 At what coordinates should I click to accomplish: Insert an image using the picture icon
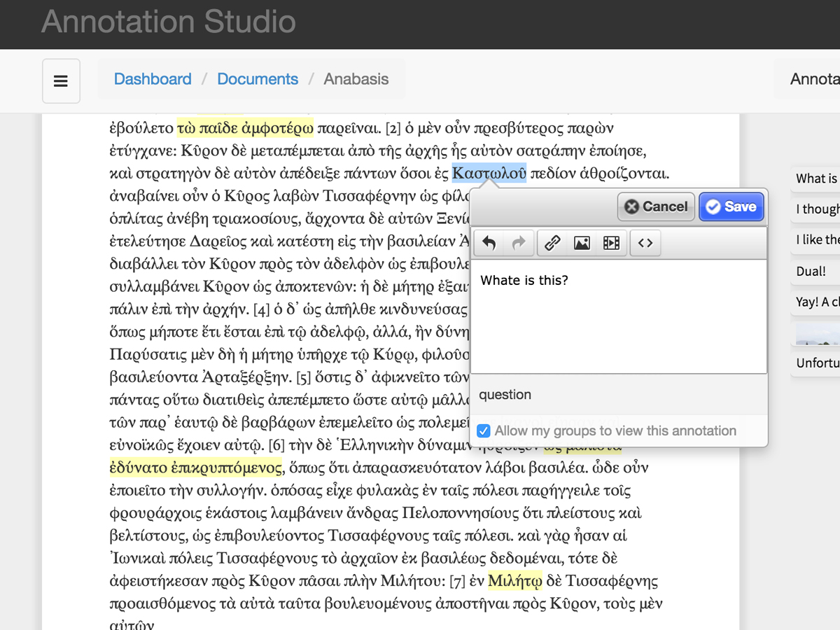(x=582, y=243)
